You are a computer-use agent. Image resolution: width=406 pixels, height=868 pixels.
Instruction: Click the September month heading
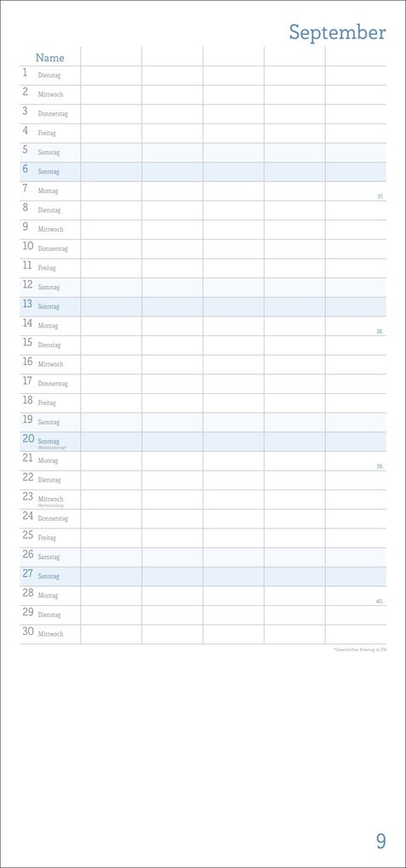337,32
